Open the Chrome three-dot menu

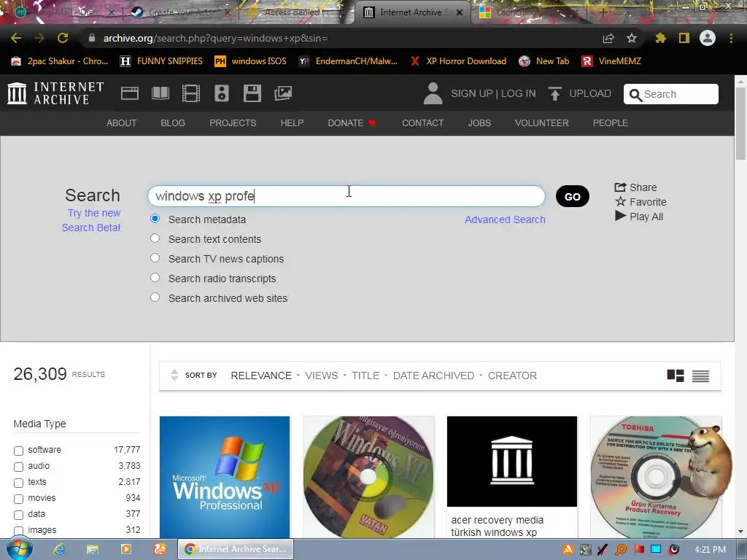tap(731, 38)
